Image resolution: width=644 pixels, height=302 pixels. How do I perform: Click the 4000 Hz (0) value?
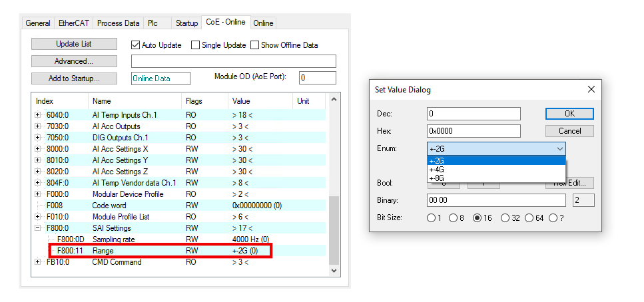(x=251, y=239)
